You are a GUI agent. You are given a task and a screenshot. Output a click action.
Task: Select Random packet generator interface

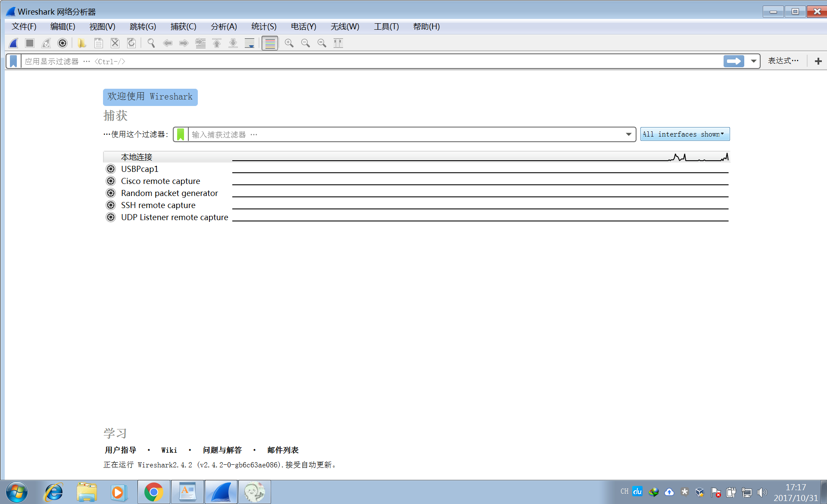click(x=416, y=193)
